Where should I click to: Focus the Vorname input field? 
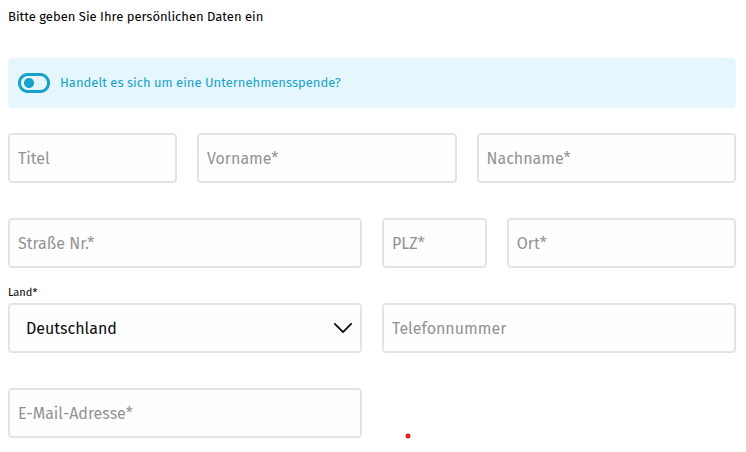326,158
